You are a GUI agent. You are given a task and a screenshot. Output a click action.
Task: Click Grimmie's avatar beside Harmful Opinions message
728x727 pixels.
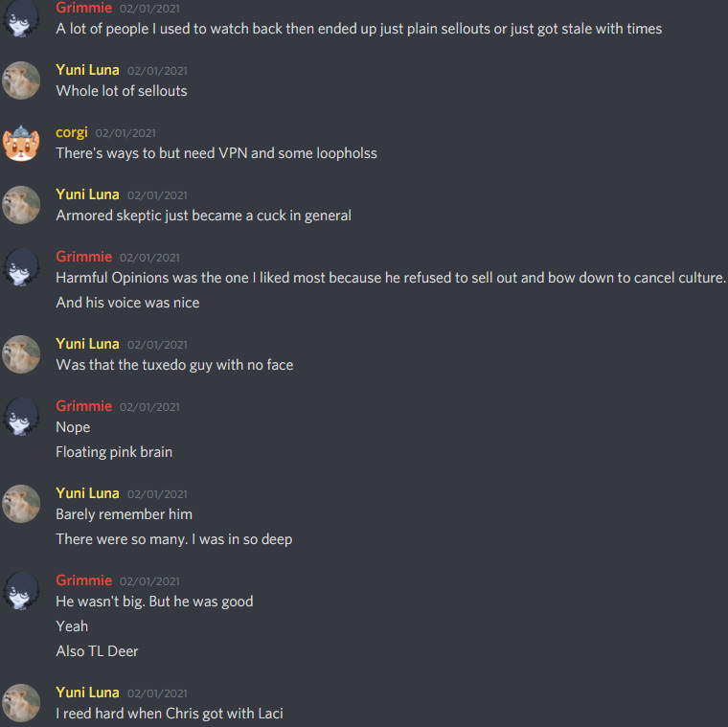[21, 267]
